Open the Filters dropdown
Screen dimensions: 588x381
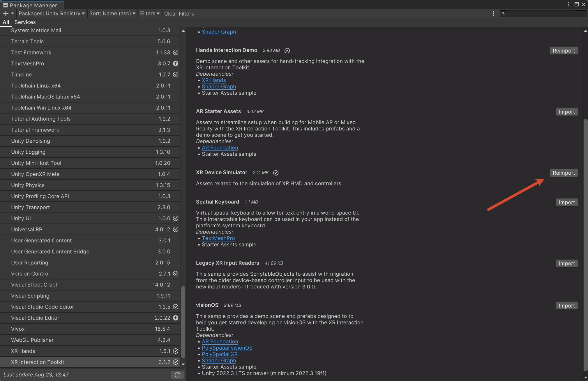pyautogui.click(x=150, y=13)
